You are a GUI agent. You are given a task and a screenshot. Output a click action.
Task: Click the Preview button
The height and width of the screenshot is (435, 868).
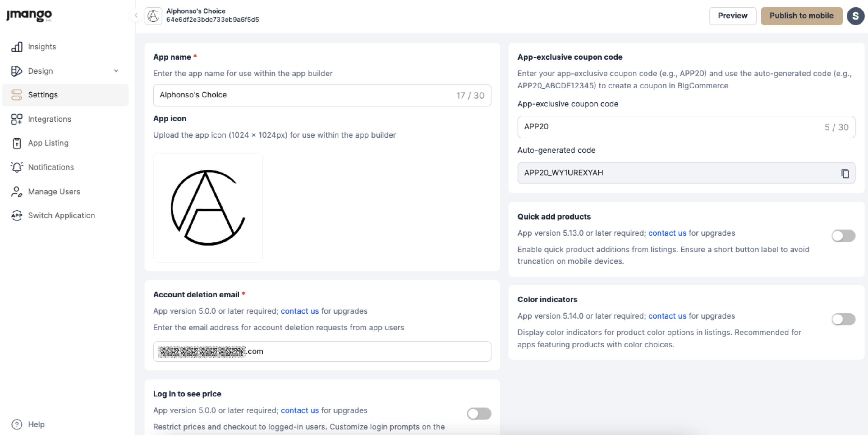click(733, 16)
